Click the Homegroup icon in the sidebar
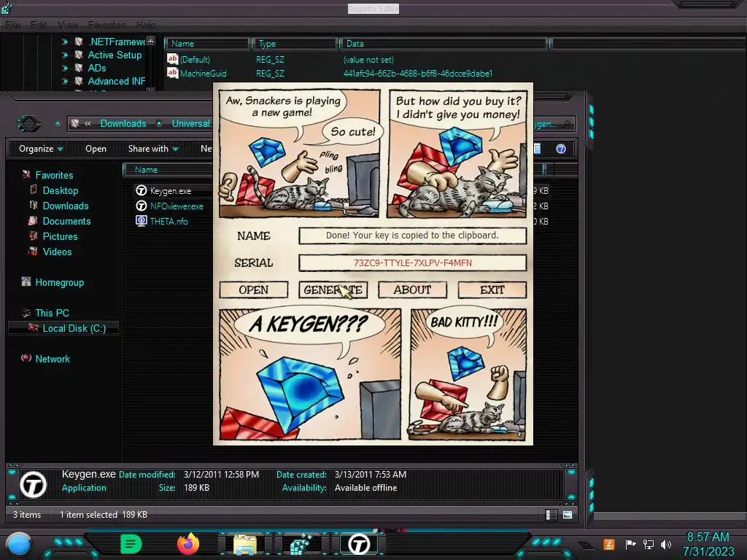747x560 pixels. [x=26, y=281]
